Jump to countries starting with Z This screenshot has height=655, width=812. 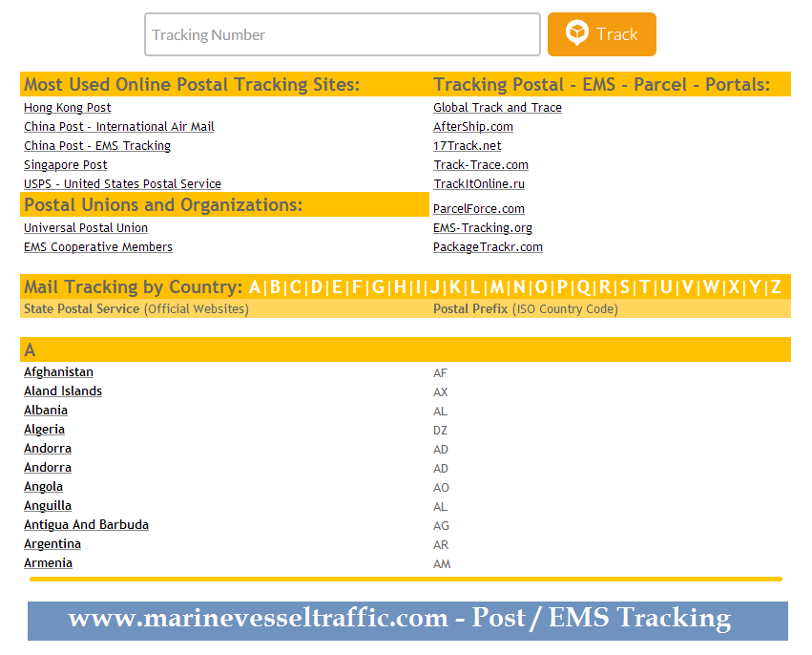pyautogui.click(x=775, y=287)
